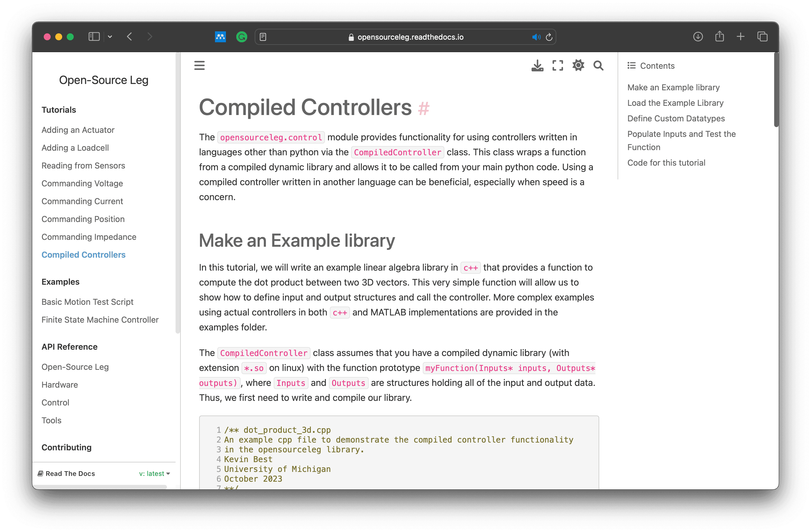The height and width of the screenshot is (532, 811).
Task: Click the Tutorials section heading
Action: (x=59, y=110)
